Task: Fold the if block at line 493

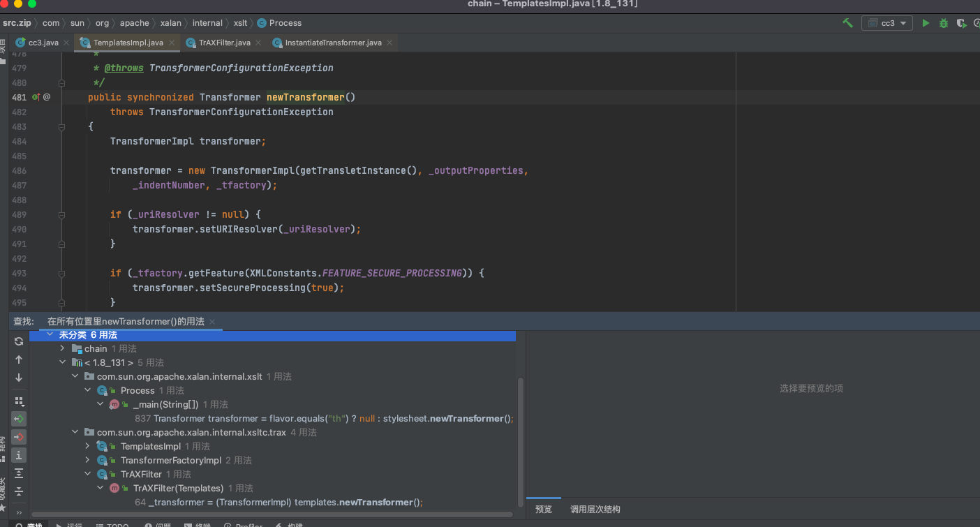Action: point(61,273)
